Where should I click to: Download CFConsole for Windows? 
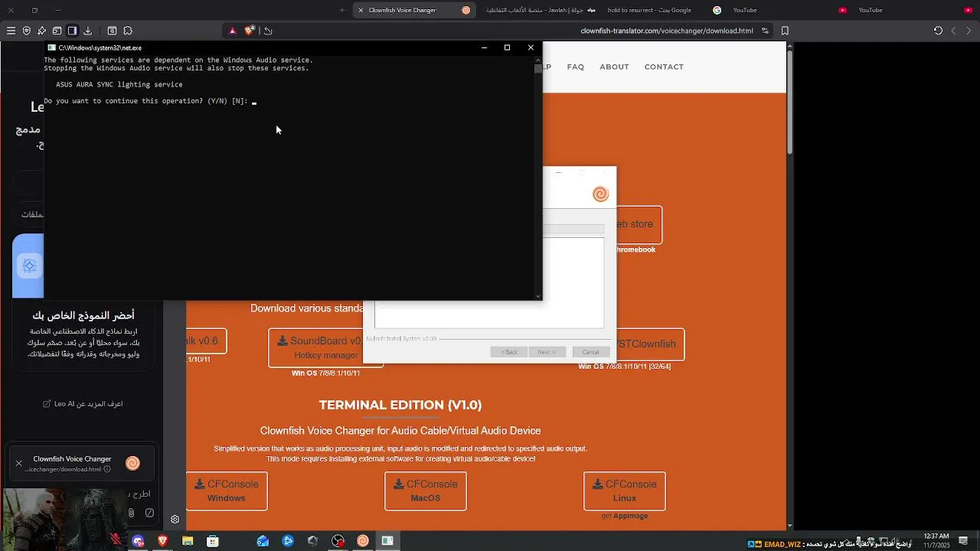(x=227, y=491)
